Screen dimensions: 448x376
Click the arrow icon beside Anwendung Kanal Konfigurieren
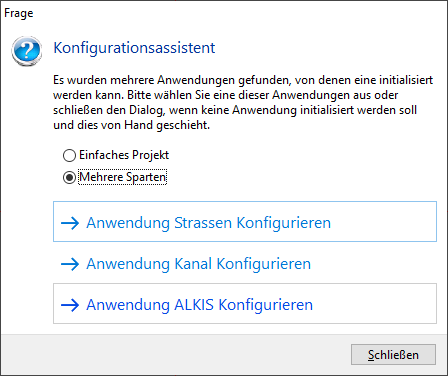click(70, 264)
